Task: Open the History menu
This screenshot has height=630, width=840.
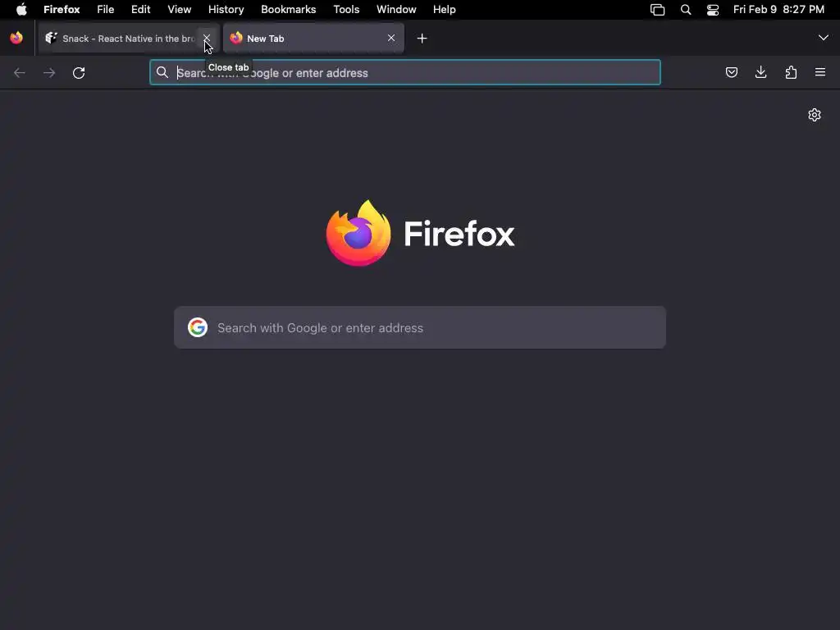Action: tap(226, 9)
